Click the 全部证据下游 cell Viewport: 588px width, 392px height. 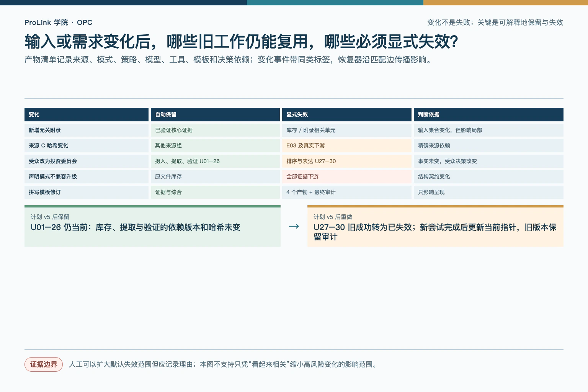[347, 176]
